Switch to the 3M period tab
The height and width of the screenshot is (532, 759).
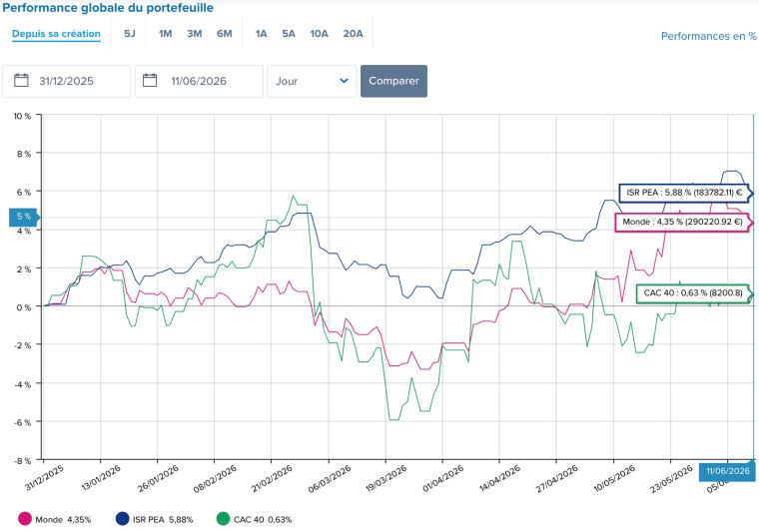coord(194,34)
